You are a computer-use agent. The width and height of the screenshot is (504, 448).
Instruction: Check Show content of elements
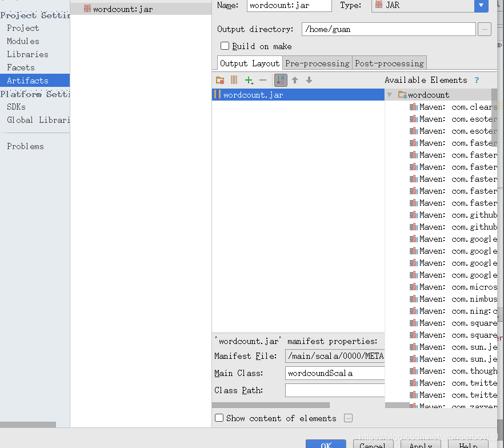219,418
